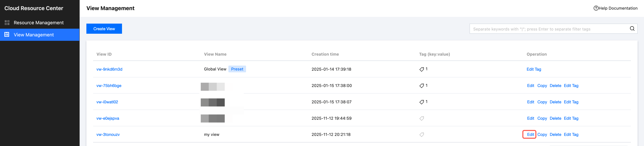Open Resource Management in the sidebar

38,23
